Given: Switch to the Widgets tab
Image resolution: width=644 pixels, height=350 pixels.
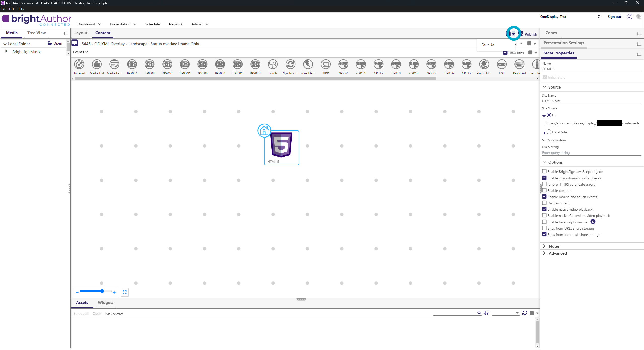Looking at the screenshot, I should (105, 303).
